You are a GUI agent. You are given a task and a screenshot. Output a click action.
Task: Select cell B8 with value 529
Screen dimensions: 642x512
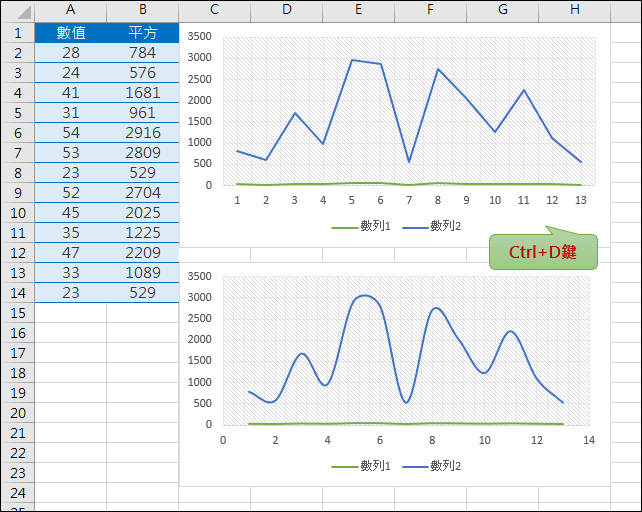coord(142,173)
